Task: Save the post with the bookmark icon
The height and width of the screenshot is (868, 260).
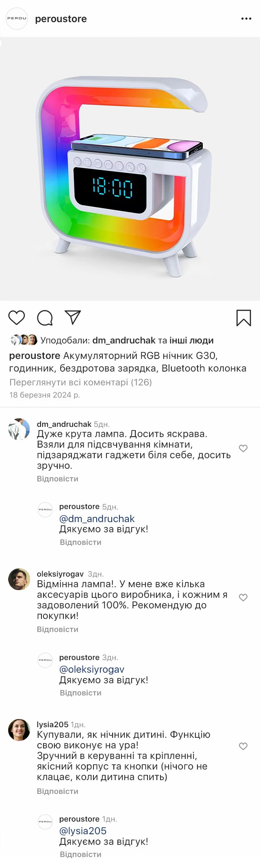Action: [243, 318]
